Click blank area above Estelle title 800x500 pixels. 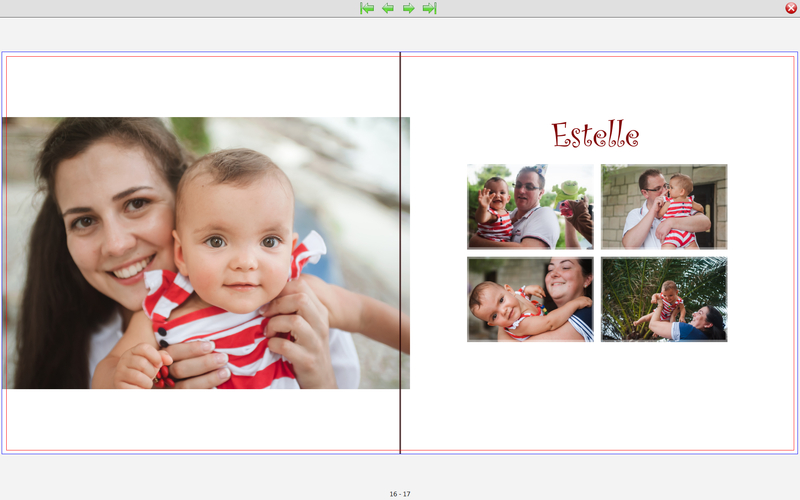pos(597,85)
